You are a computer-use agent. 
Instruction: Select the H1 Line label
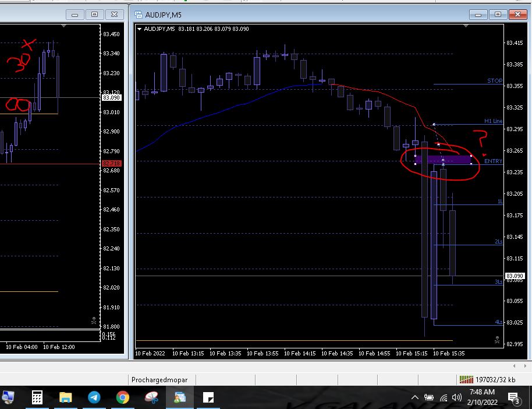[x=494, y=121]
